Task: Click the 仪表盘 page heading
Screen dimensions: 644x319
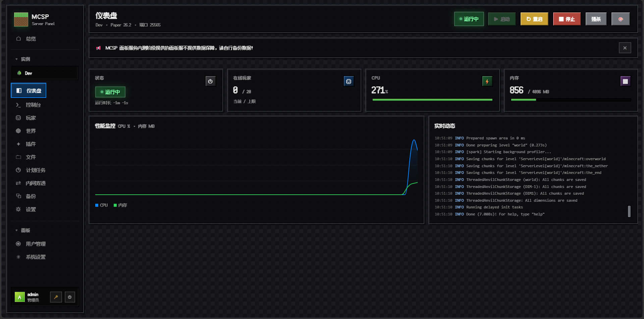Action: 106,16
